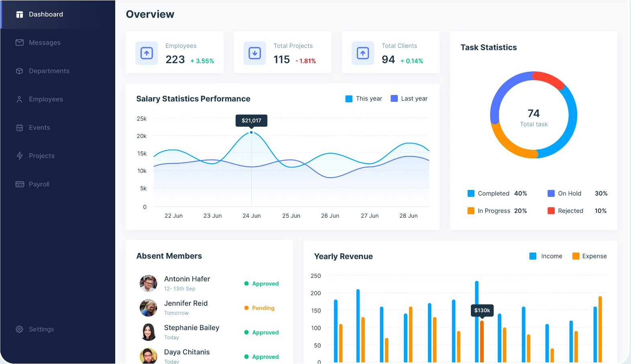Open the Settings gear icon
Viewport: 631px width, 364px height.
[19, 329]
